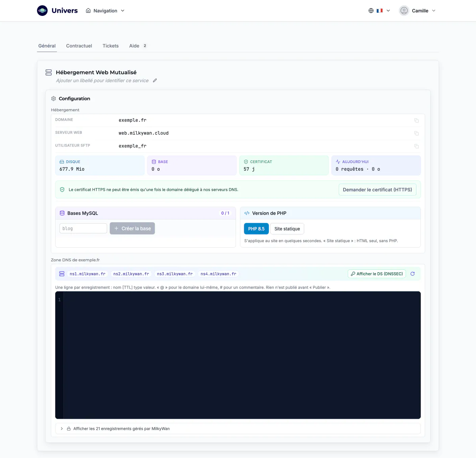
Task: Refresh the DNS zone with reload icon
Action: pyautogui.click(x=413, y=274)
